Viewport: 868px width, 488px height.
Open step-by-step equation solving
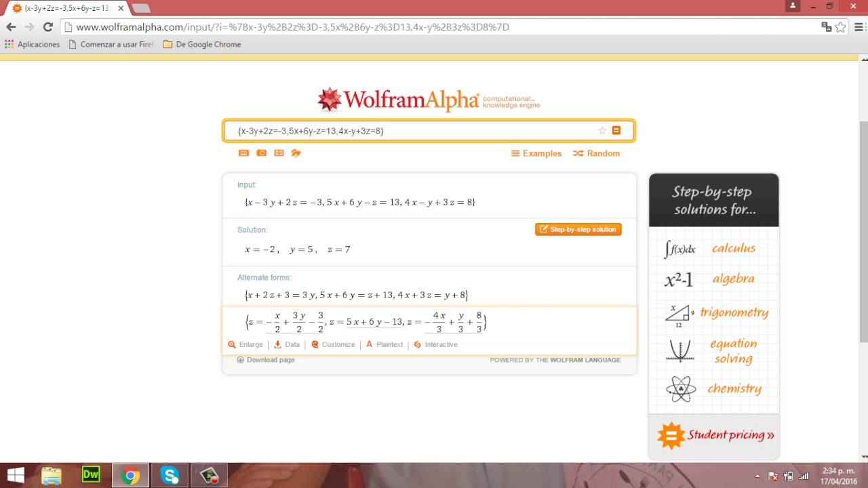[x=734, y=351]
